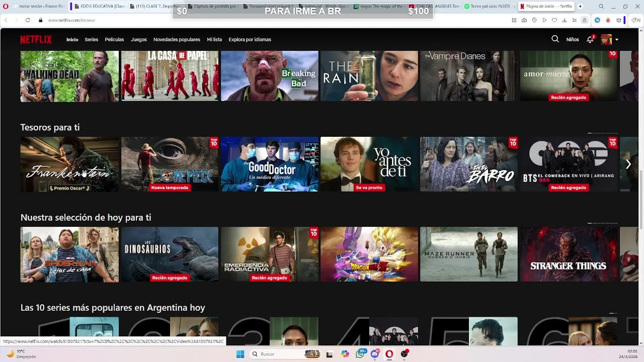Advance Tesoros para ti row with right arrow
The height and width of the screenshot is (362, 644).
pos(628,164)
